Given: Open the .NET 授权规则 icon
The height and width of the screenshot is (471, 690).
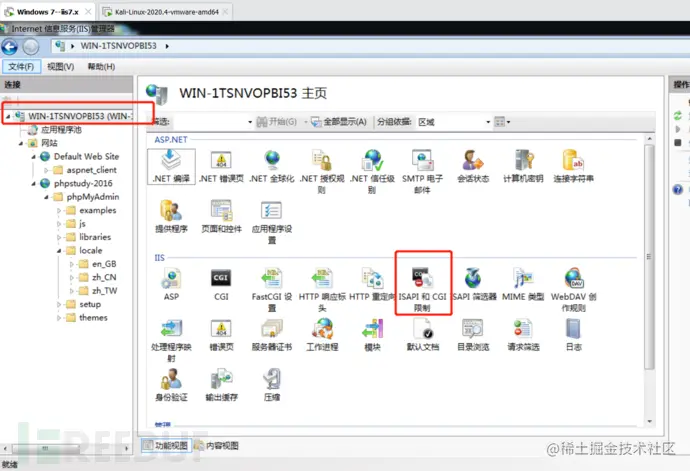Looking at the screenshot, I should coord(322,172).
